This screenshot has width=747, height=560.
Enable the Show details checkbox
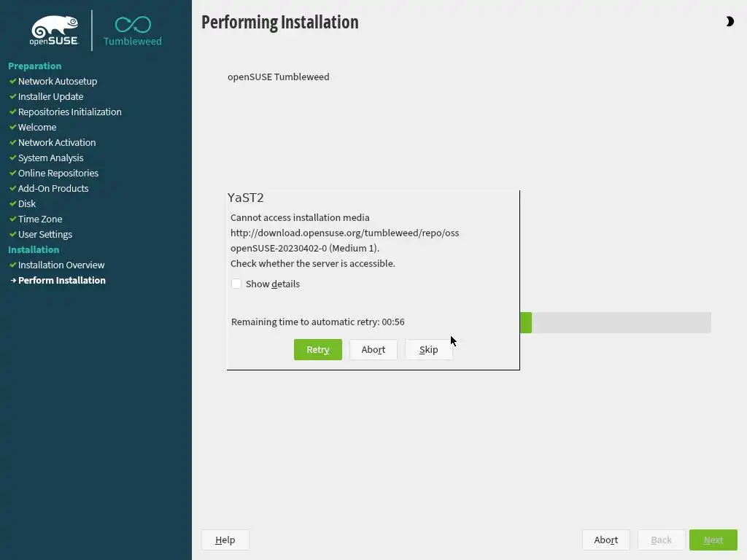point(236,284)
